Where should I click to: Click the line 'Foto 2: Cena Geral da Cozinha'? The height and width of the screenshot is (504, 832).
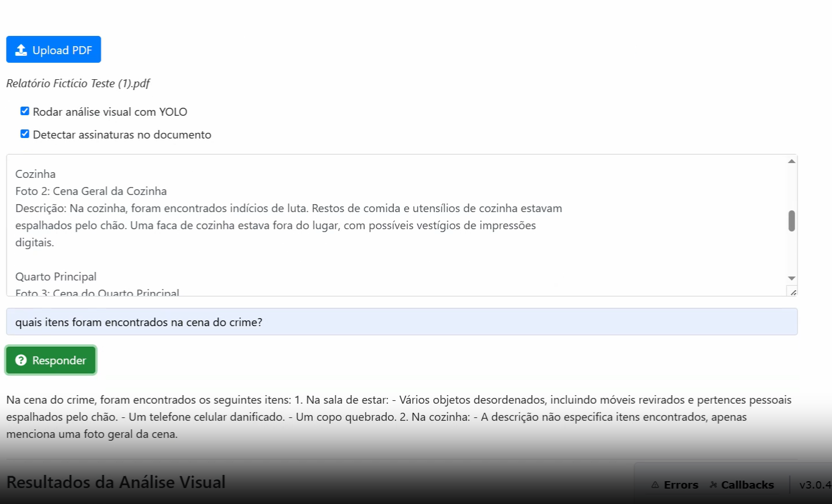tap(91, 191)
